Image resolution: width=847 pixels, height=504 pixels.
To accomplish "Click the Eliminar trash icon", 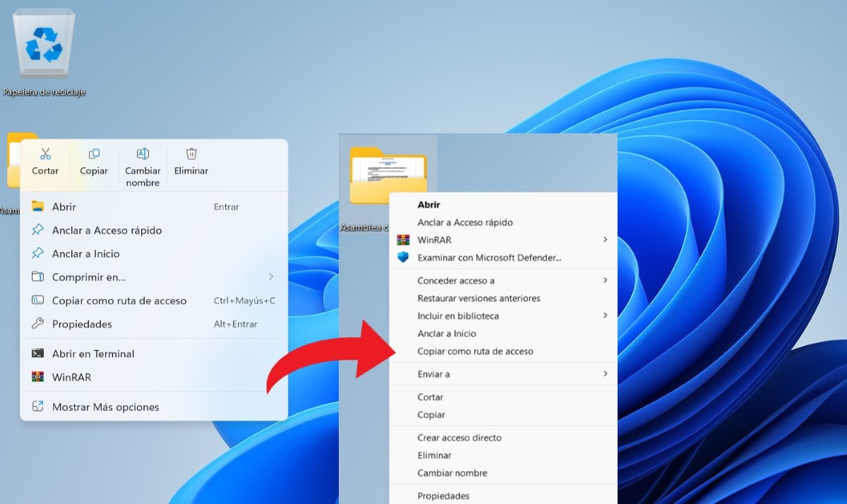I will (x=191, y=153).
